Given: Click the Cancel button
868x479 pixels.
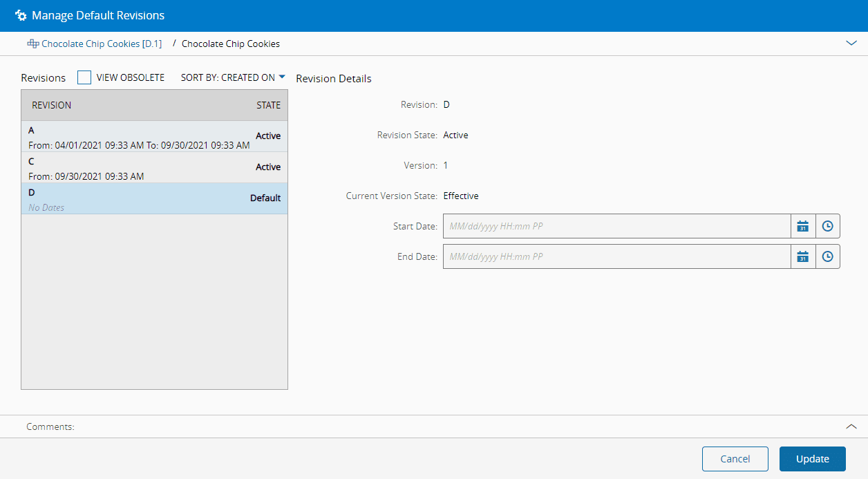Looking at the screenshot, I should 735,459.
